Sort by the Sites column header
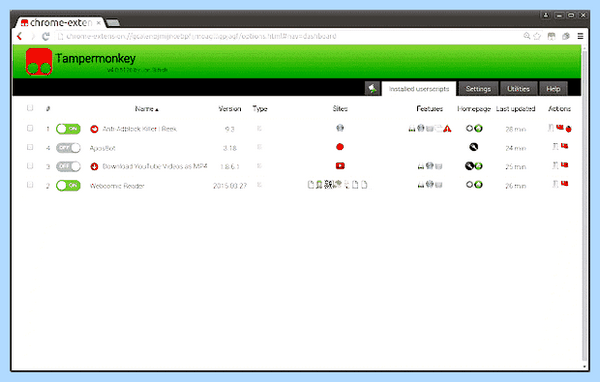 (x=340, y=109)
